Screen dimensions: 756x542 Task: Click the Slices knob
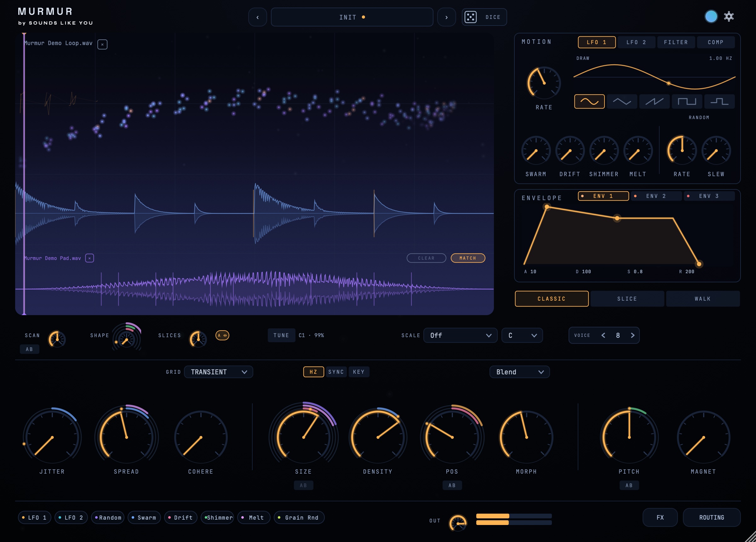[198, 339]
